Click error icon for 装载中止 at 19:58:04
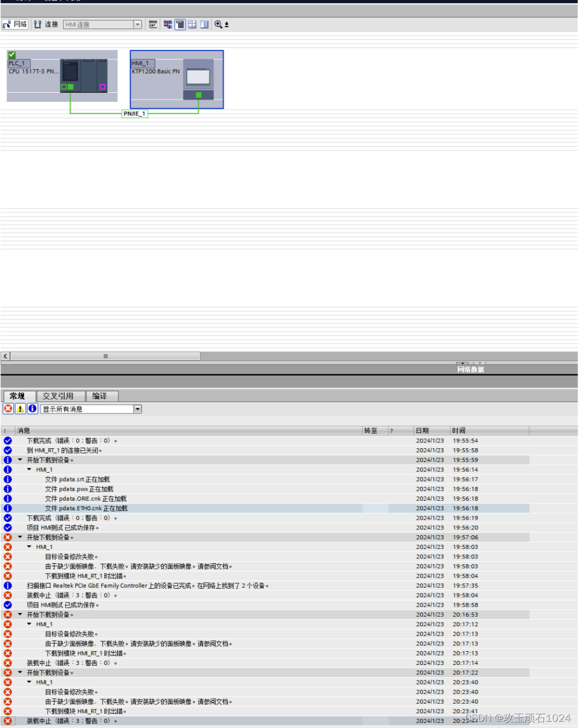 [8, 595]
